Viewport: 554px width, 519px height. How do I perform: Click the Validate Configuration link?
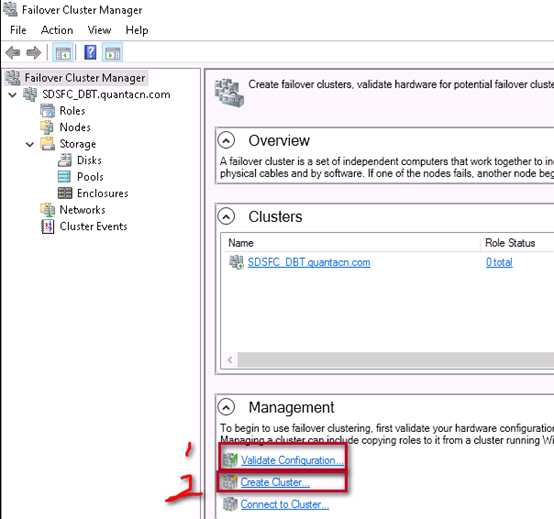[292, 460]
